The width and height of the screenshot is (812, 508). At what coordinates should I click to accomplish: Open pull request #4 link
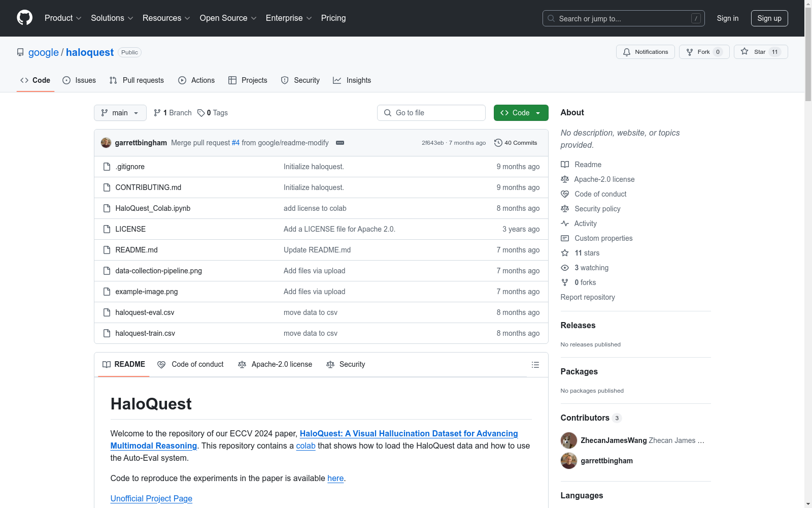235,143
